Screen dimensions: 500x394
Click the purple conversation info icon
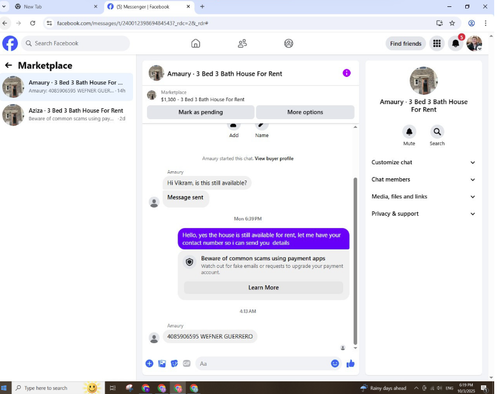coord(347,73)
